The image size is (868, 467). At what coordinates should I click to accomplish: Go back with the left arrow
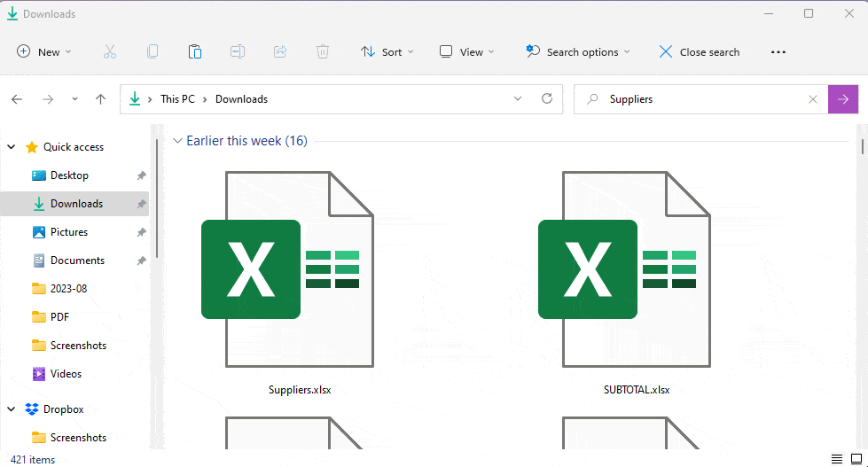tap(17, 99)
